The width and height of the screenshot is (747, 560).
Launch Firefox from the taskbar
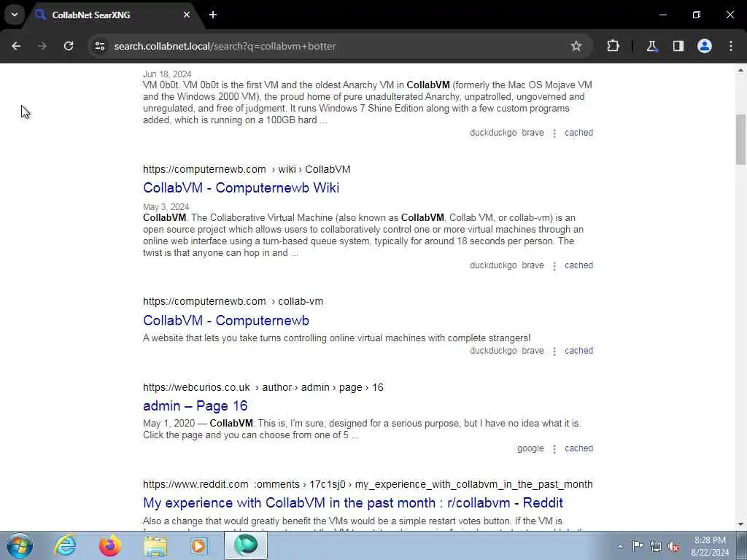[x=109, y=545]
